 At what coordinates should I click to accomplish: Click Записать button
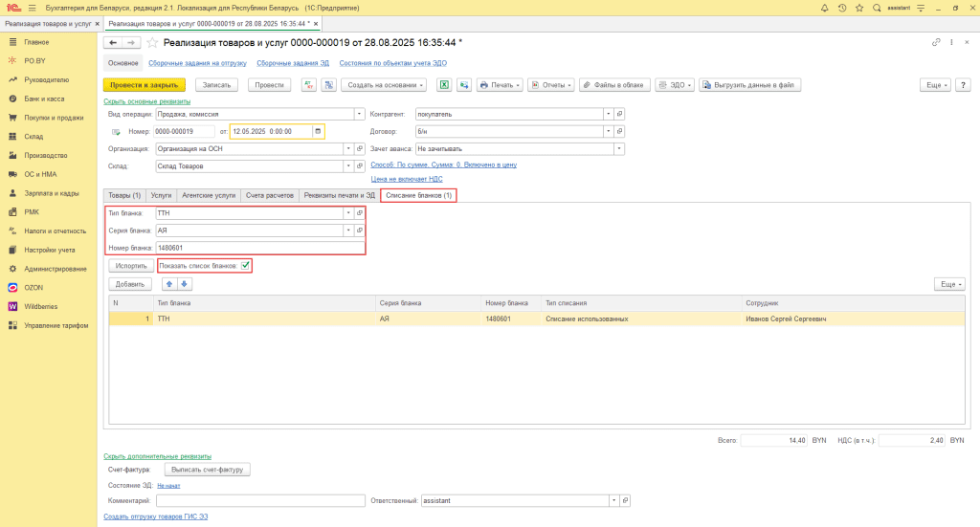[x=217, y=85]
